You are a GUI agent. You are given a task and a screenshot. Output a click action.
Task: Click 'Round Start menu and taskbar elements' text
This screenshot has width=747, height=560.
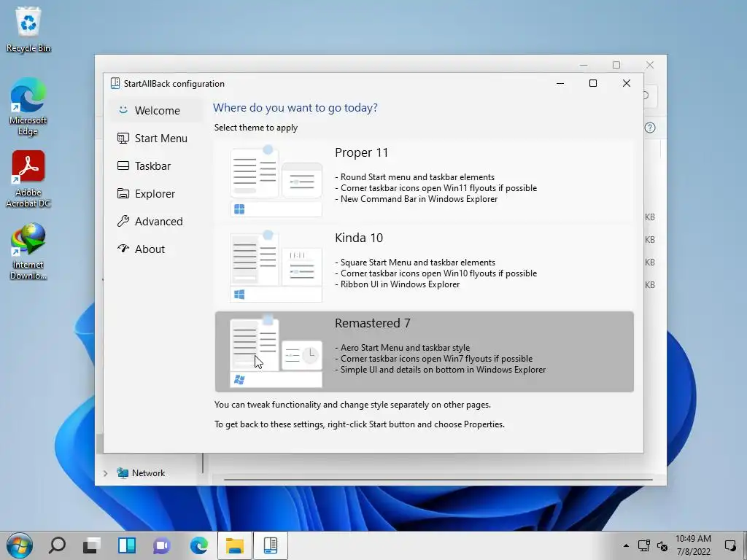[x=414, y=177]
